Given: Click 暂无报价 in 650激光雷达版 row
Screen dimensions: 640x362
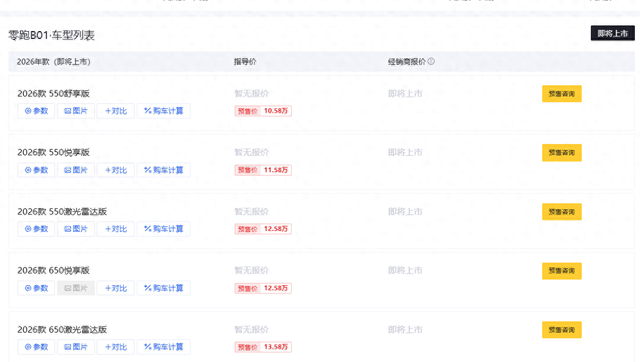Looking at the screenshot, I should point(251,329).
